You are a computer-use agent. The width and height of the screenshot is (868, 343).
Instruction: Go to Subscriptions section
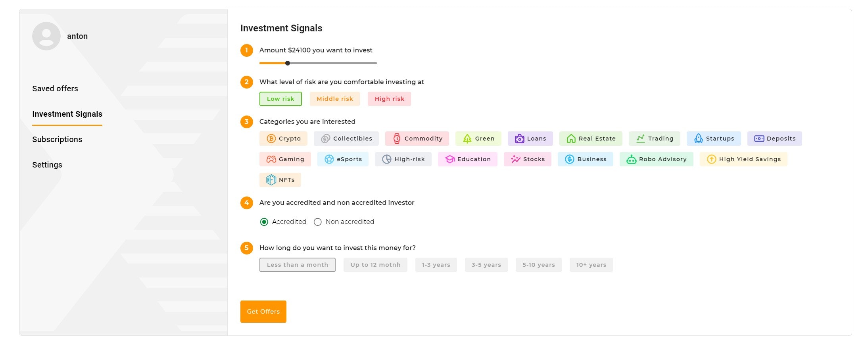tap(57, 139)
